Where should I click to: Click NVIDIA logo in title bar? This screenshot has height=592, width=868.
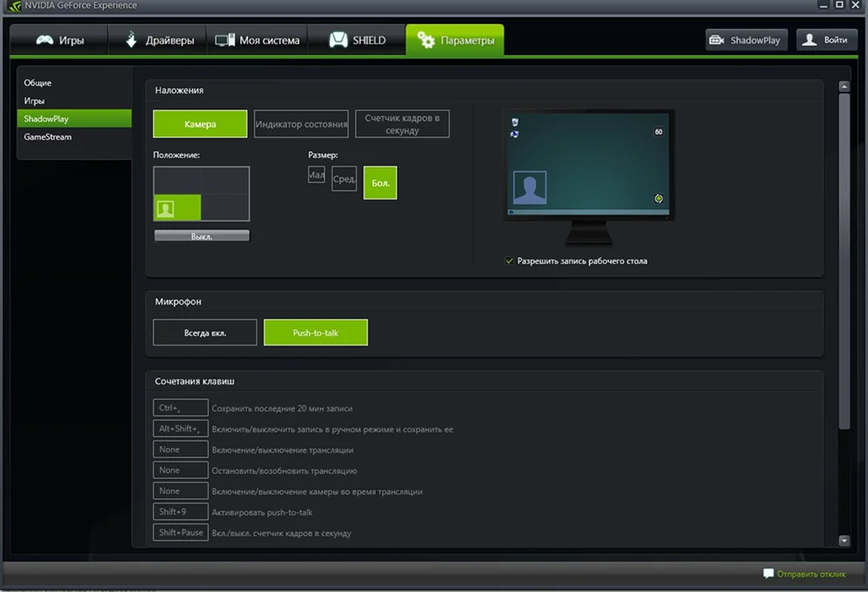[x=15, y=6]
